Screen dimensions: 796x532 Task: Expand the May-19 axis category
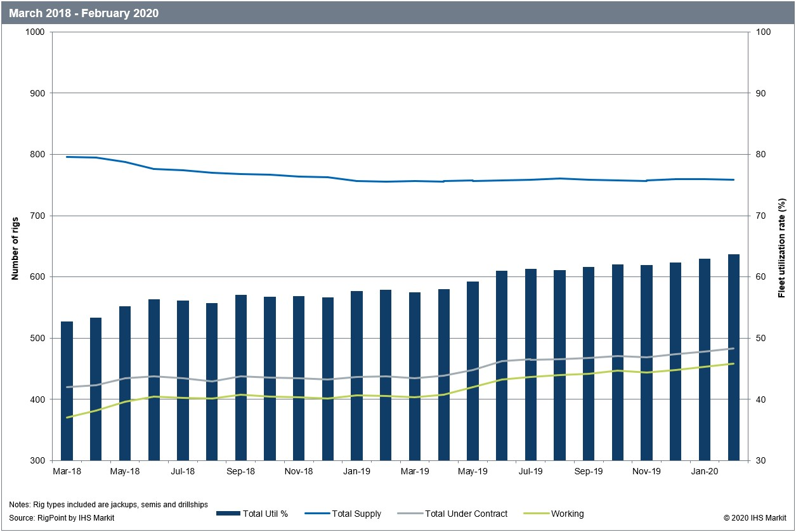(x=473, y=472)
